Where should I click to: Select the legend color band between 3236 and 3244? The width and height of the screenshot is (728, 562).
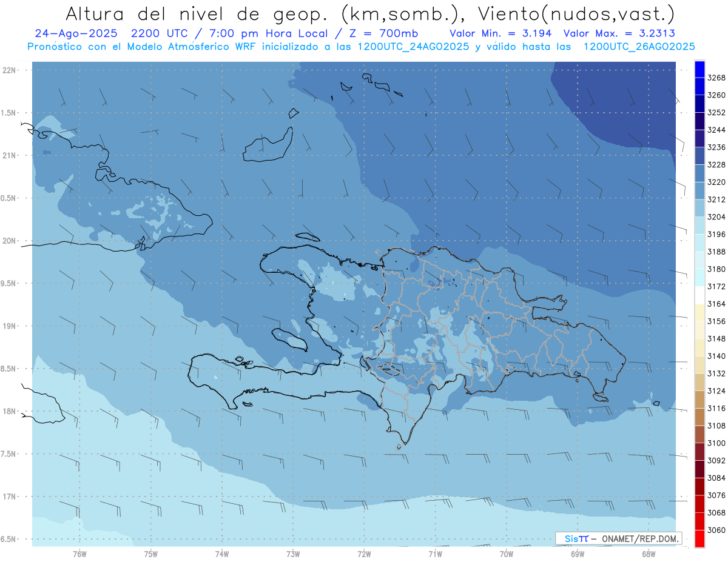click(x=699, y=138)
